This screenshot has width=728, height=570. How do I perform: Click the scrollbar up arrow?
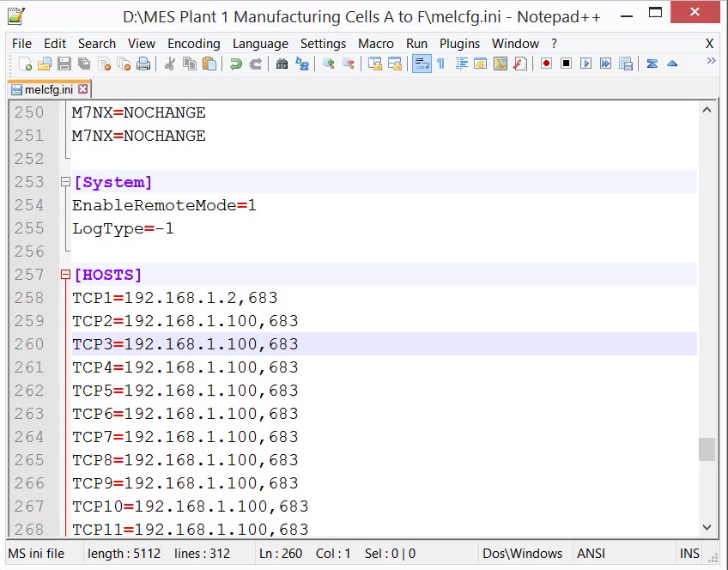[707, 110]
